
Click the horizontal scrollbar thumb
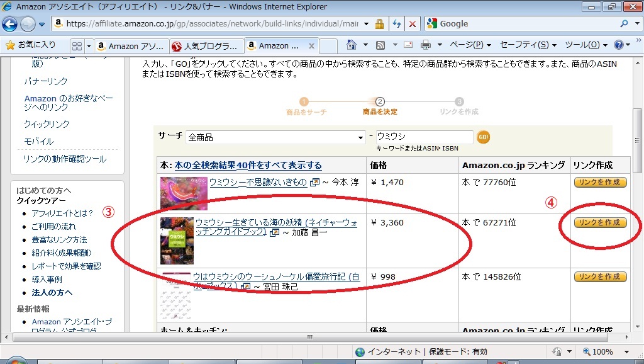[310, 338]
